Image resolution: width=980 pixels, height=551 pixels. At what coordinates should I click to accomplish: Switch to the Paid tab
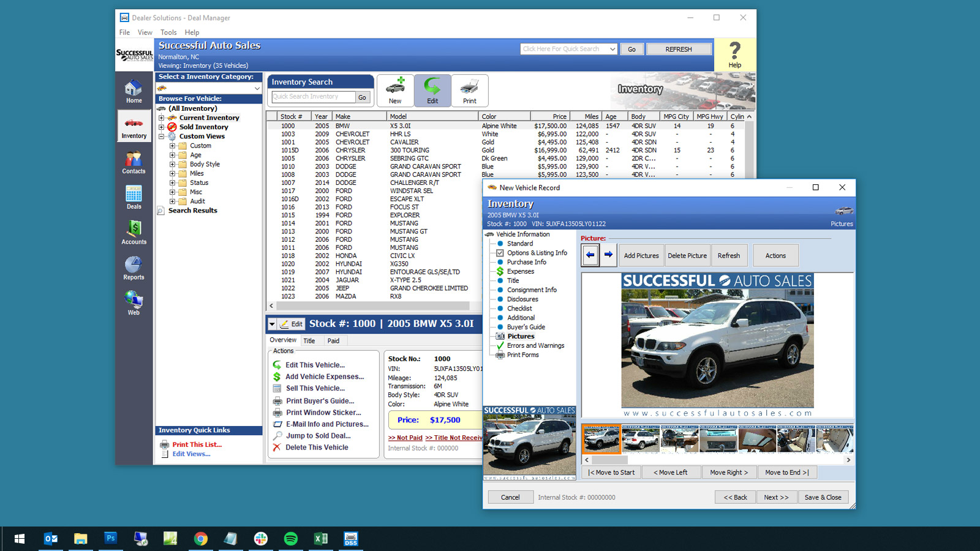[x=333, y=341]
